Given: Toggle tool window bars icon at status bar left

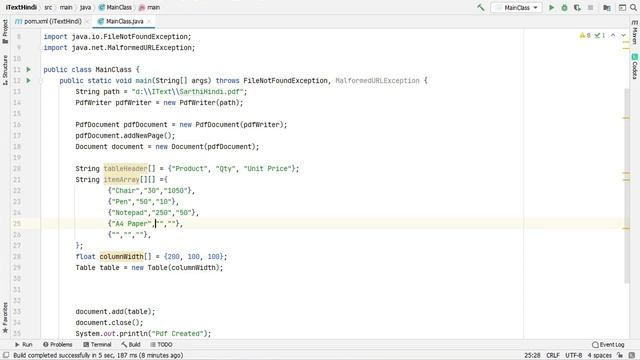Looking at the screenshot, I should 6,356.
